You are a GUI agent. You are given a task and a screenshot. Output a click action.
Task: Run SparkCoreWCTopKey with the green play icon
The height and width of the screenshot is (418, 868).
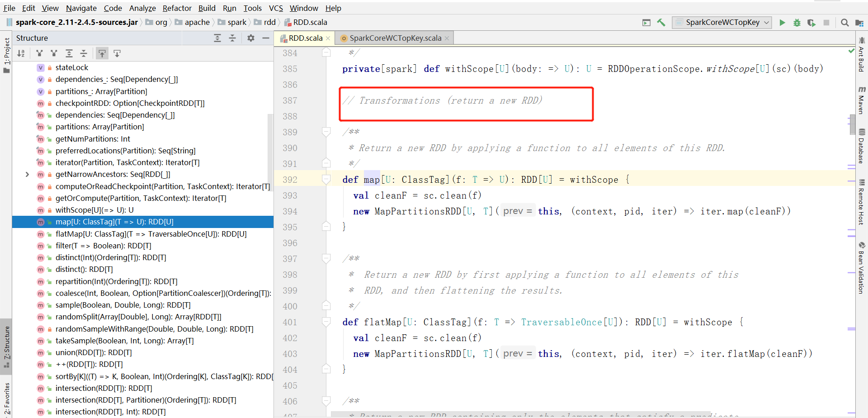(x=782, y=23)
